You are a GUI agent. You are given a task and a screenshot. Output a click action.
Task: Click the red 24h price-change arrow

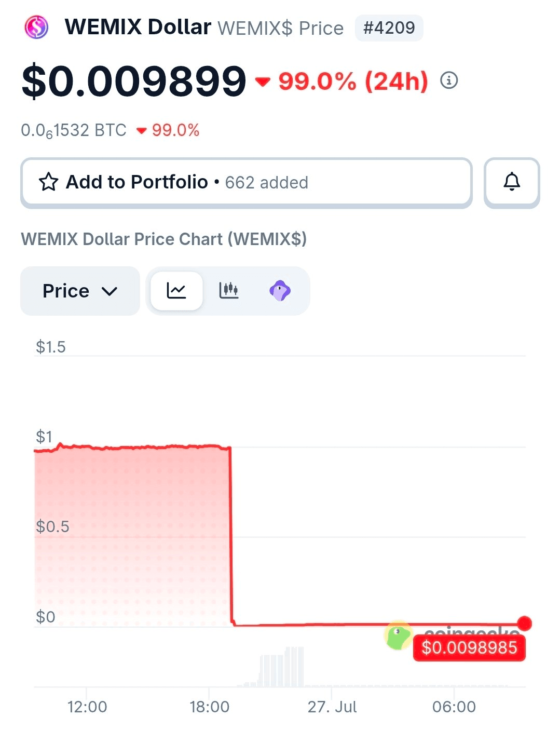coord(263,82)
